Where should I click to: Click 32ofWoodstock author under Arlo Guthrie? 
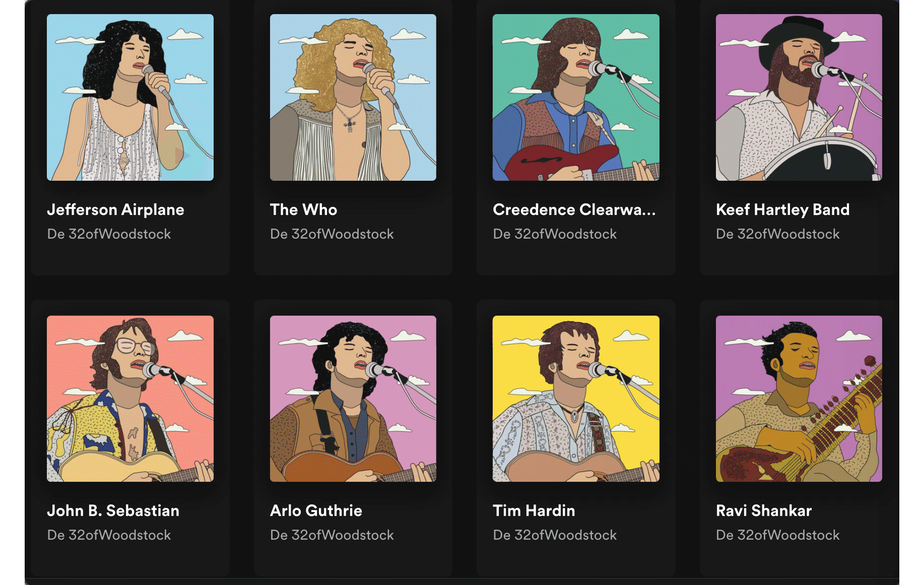[343, 535]
